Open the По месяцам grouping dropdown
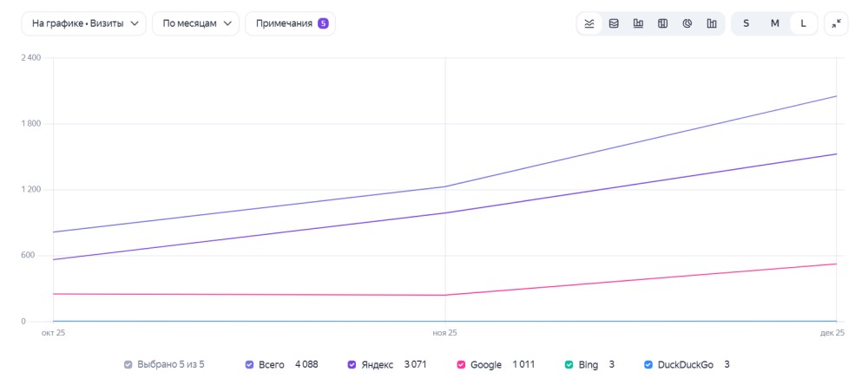868x385 pixels. (x=195, y=23)
